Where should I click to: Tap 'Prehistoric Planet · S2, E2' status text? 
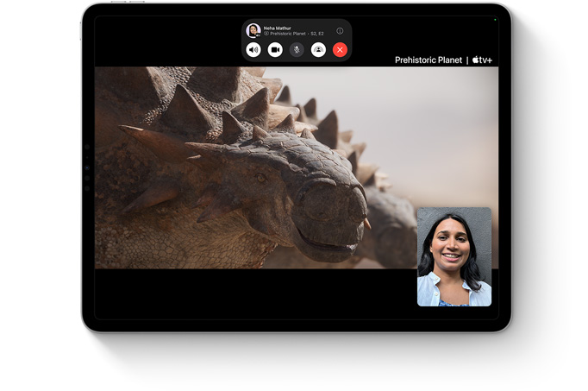(294, 34)
